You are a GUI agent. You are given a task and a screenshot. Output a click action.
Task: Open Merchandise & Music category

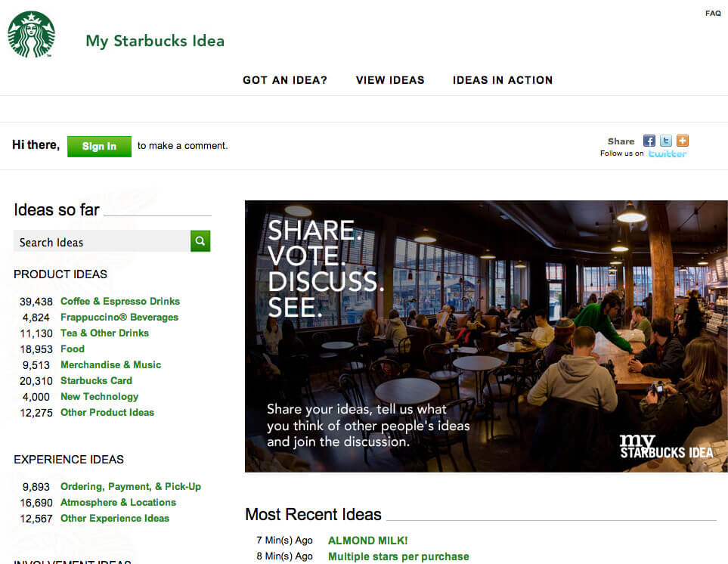[111, 365]
